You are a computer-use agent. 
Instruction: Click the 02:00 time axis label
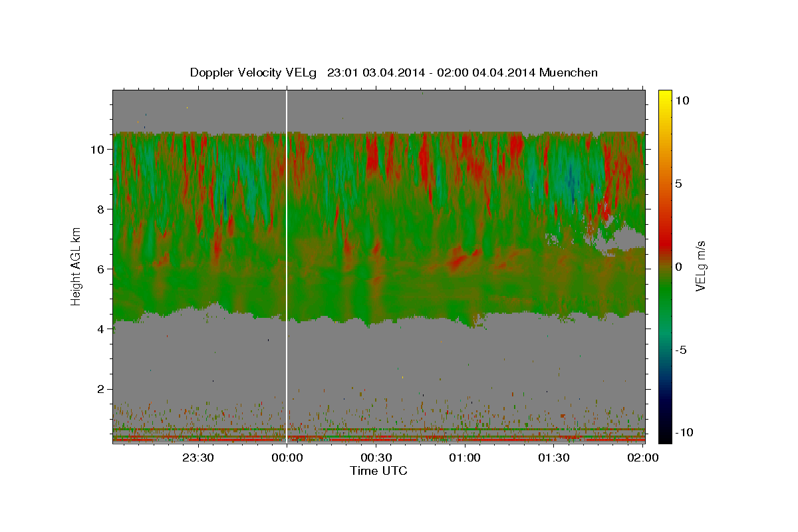pos(643,457)
